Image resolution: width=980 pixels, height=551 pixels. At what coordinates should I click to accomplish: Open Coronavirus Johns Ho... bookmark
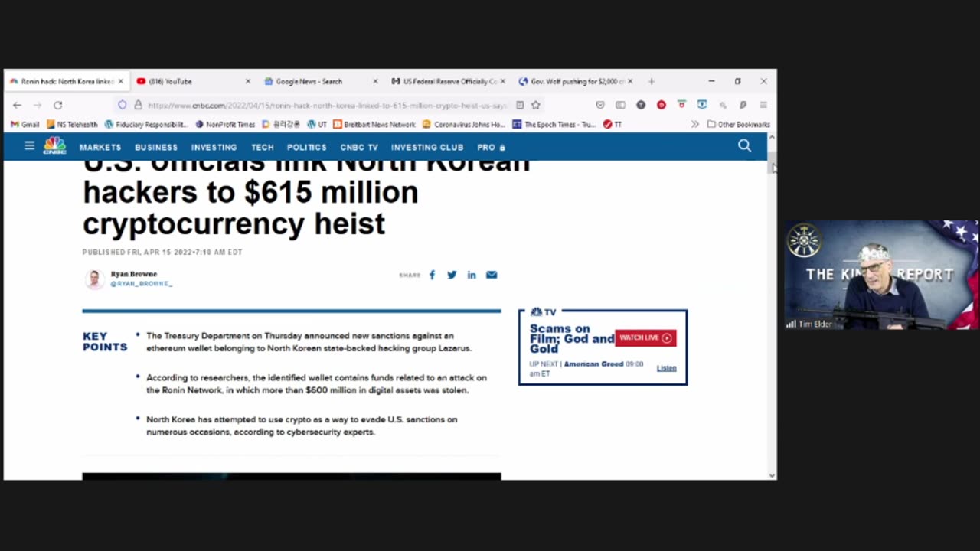point(464,124)
